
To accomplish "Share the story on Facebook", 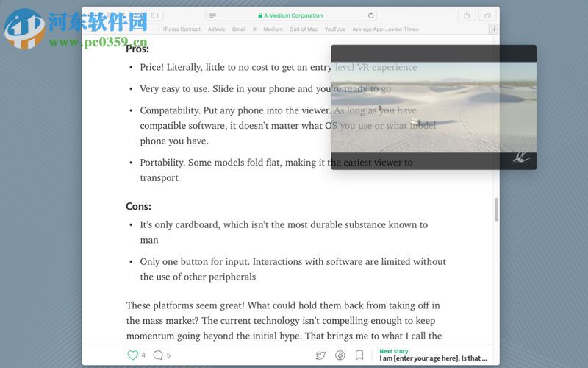I will point(340,355).
